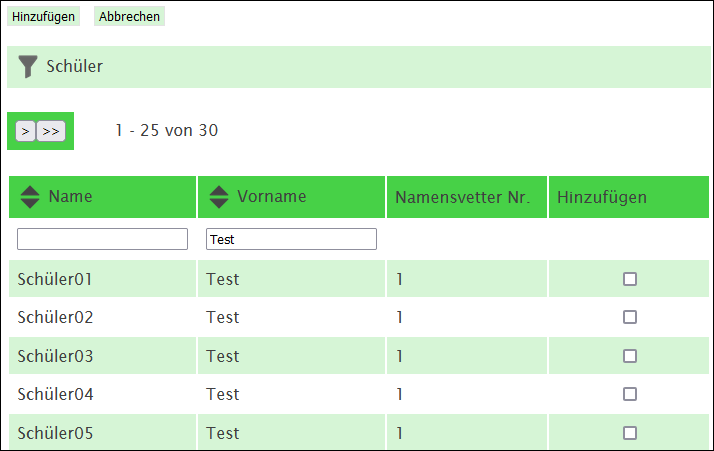Select the checkbox in Schüler04 row
Screen dimensions: 714x451
[x=630, y=394]
